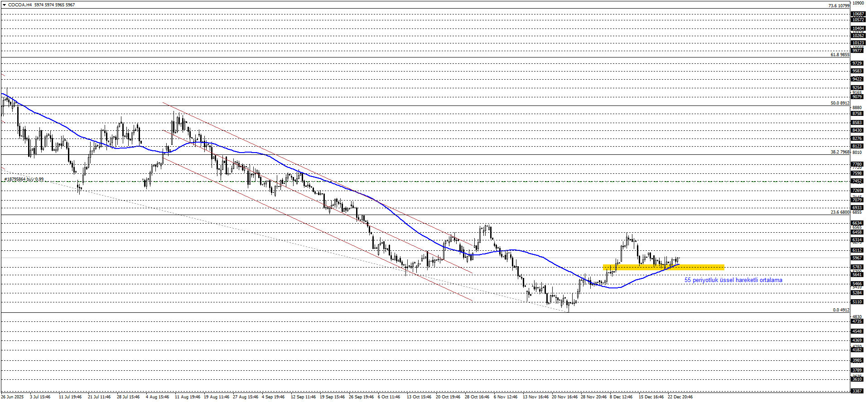Select the Fibonacci '73.6 10799' level label

click(839, 6)
